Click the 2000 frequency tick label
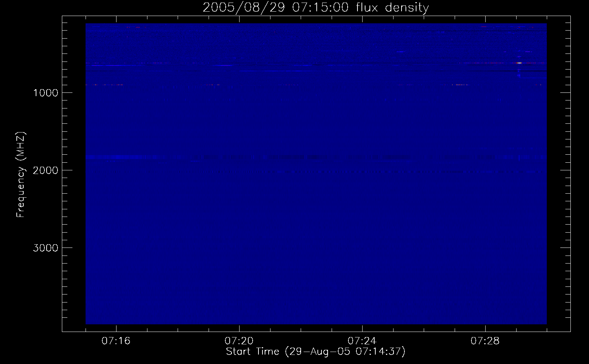This screenshot has height=364, width=589. 46,170
